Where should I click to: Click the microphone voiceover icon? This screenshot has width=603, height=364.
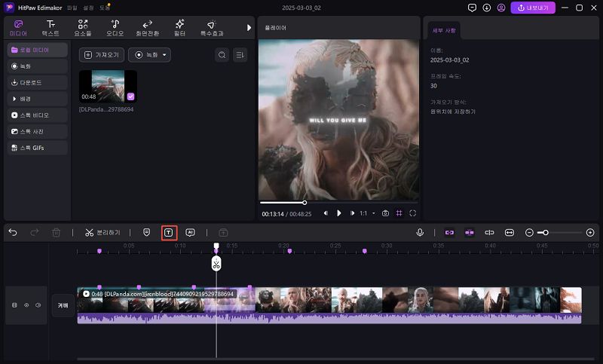420,232
